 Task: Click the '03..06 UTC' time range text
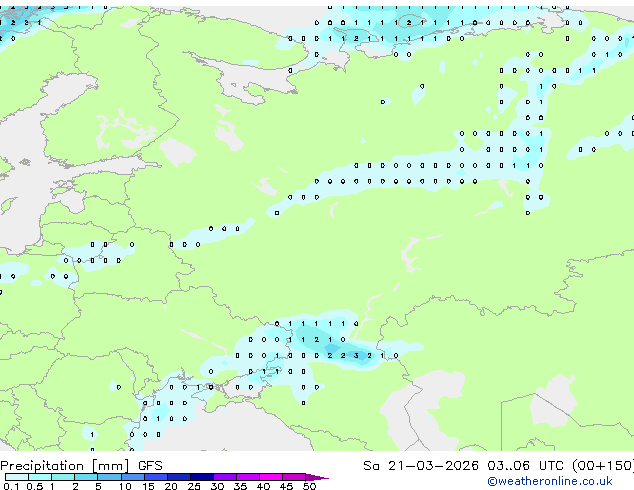(x=525, y=466)
